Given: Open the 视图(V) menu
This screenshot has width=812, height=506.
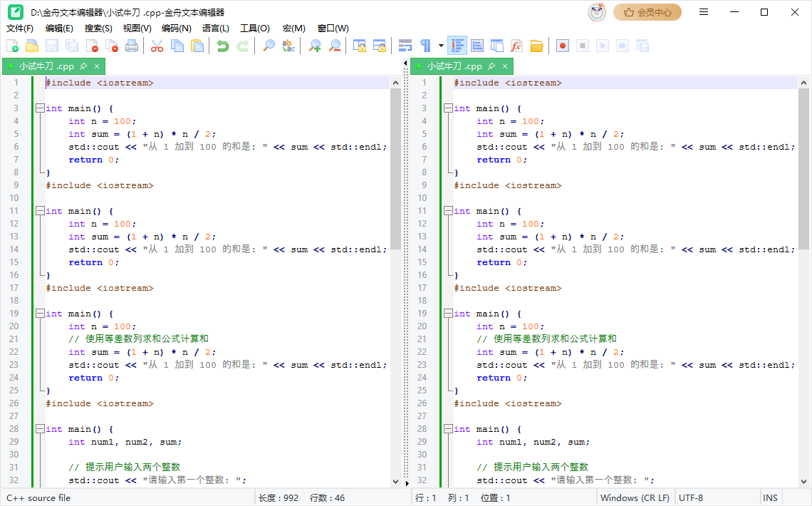Looking at the screenshot, I should pyautogui.click(x=137, y=29).
